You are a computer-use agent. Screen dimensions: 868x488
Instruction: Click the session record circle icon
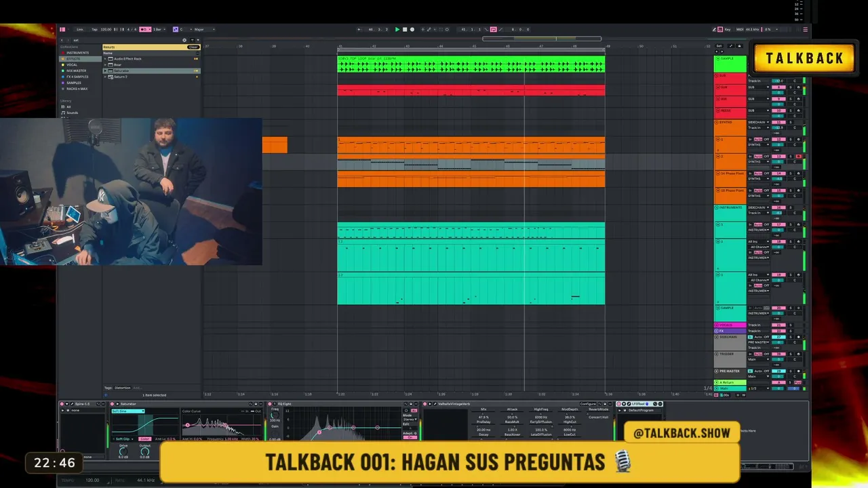coord(447,29)
